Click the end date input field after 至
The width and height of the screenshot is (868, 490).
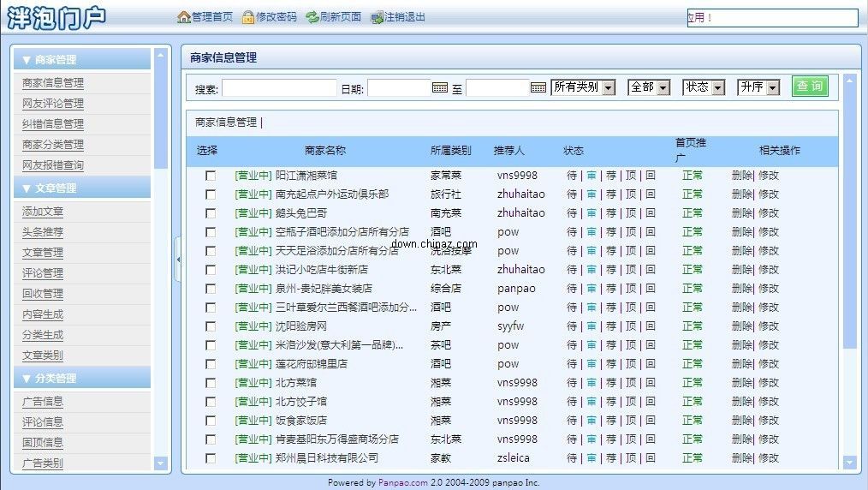[497, 88]
